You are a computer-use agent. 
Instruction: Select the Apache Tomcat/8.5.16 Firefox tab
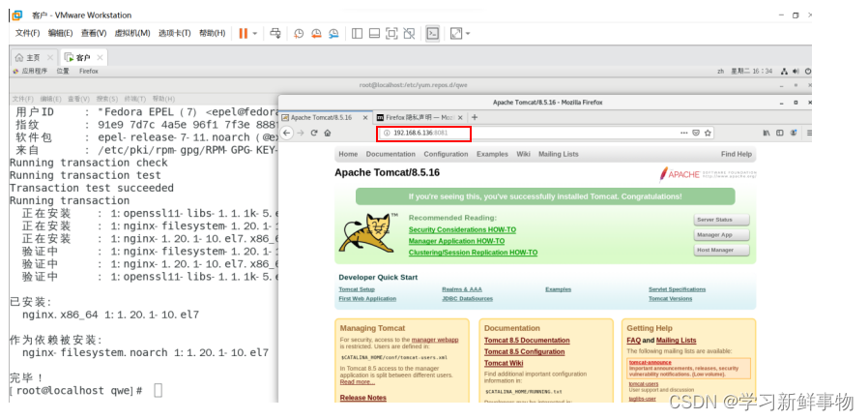click(x=321, y=117)
